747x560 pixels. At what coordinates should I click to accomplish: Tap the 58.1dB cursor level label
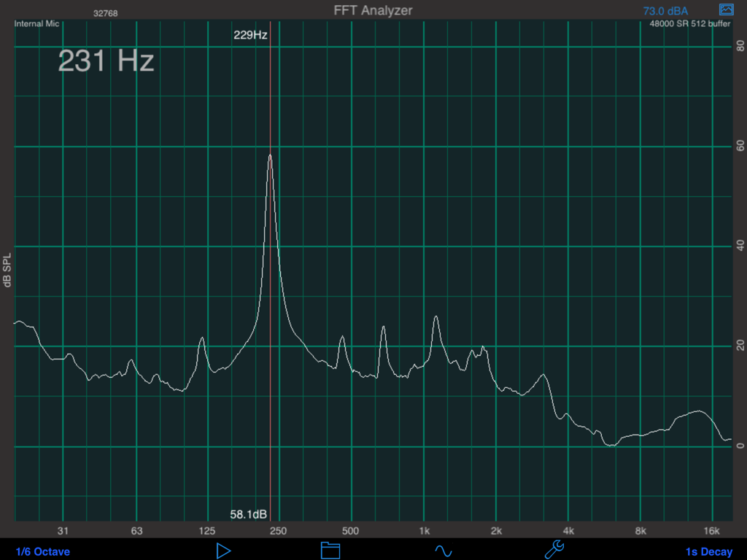click(248, 514)
